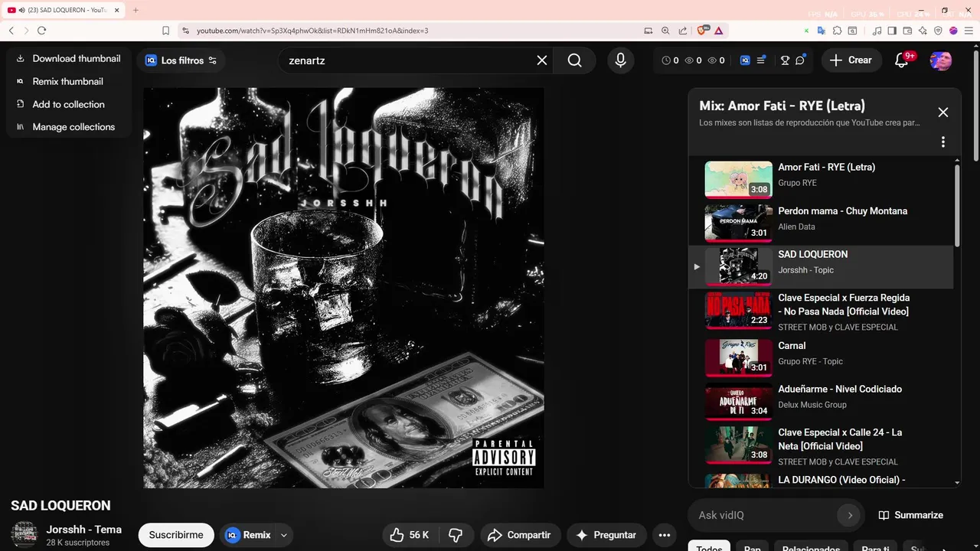Click the vidIQ Remix button
This screenshot has width=980, height=551.
[x=248, y=535]
